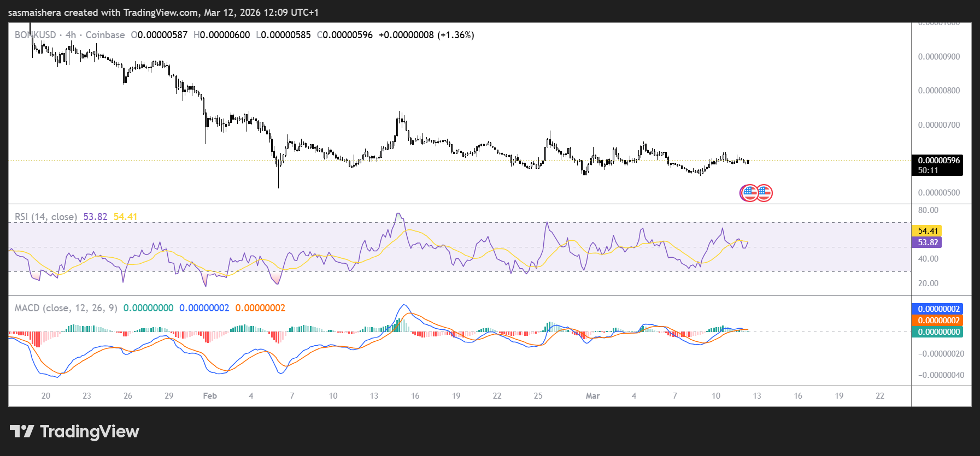
Task: Click the −0.00000020 MACD axis label
Action: point(941,354)
